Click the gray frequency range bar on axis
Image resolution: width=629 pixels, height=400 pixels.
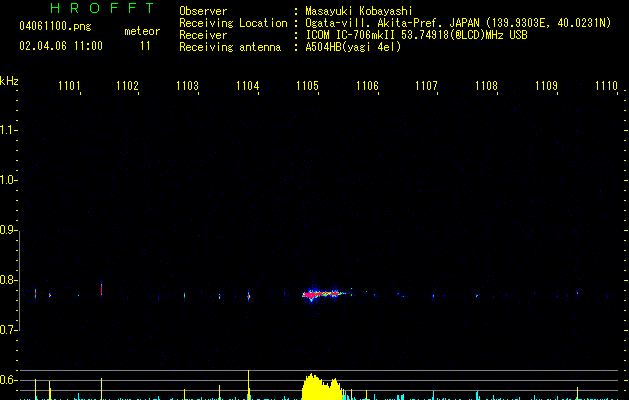tap(19, 281)
